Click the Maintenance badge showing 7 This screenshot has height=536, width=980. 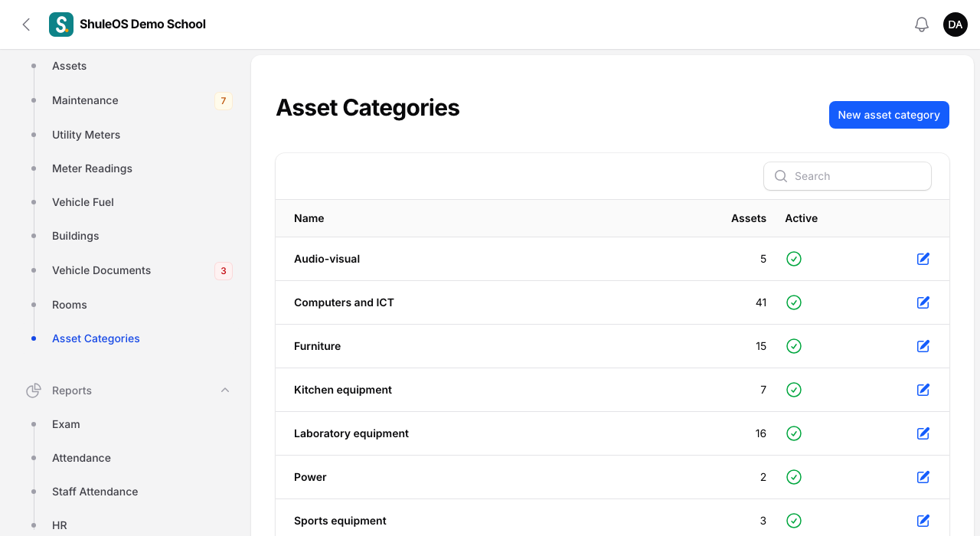click(x=224, y=100)
